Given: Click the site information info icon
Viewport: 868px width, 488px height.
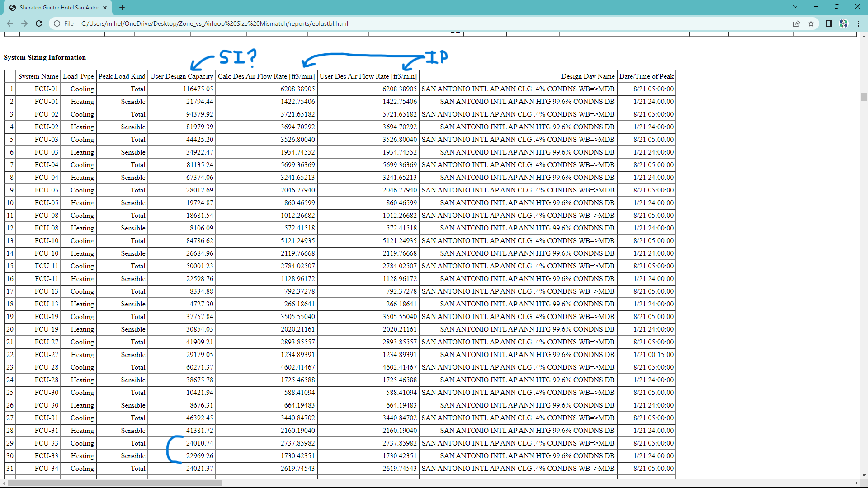Looking at the screenshot, I should click(56, 23).
